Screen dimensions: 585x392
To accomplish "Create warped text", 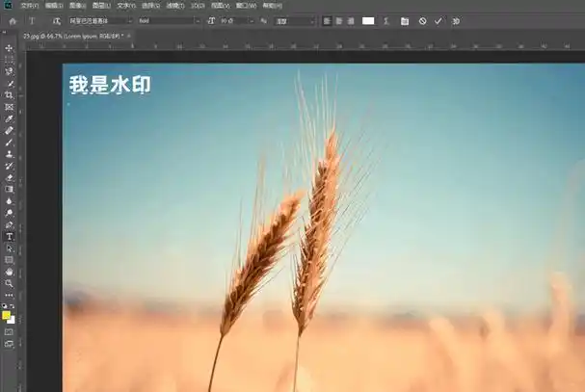I will 386,21.
